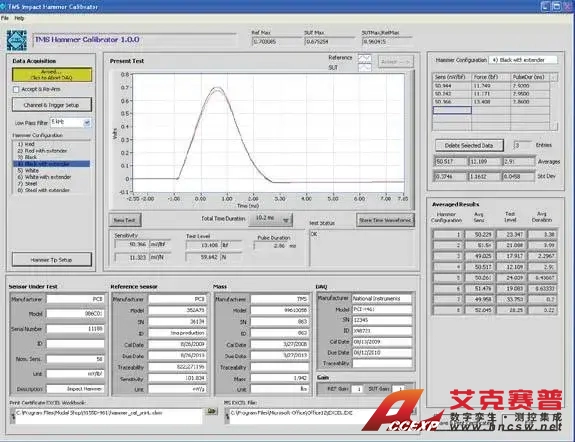Click the Std Dev sensitivity value field
The height and width of the screenshot is (442, 575).
450,176
